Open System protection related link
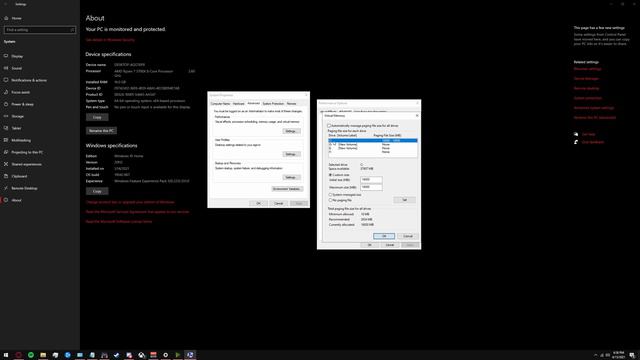The image size is (640, 360). [x=588, y=98]
